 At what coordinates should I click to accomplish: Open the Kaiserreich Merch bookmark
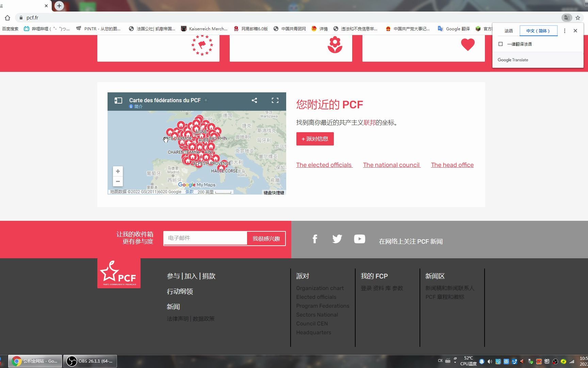click(204, 29)
